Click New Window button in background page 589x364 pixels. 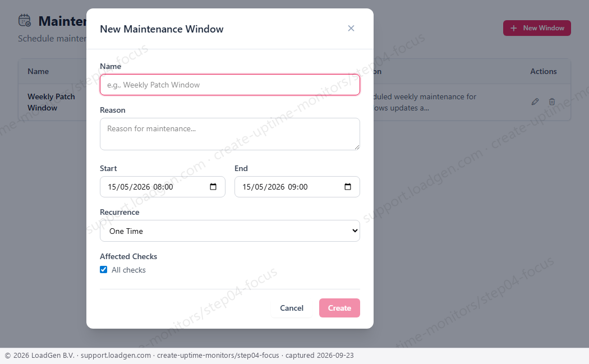coord(537,28)
